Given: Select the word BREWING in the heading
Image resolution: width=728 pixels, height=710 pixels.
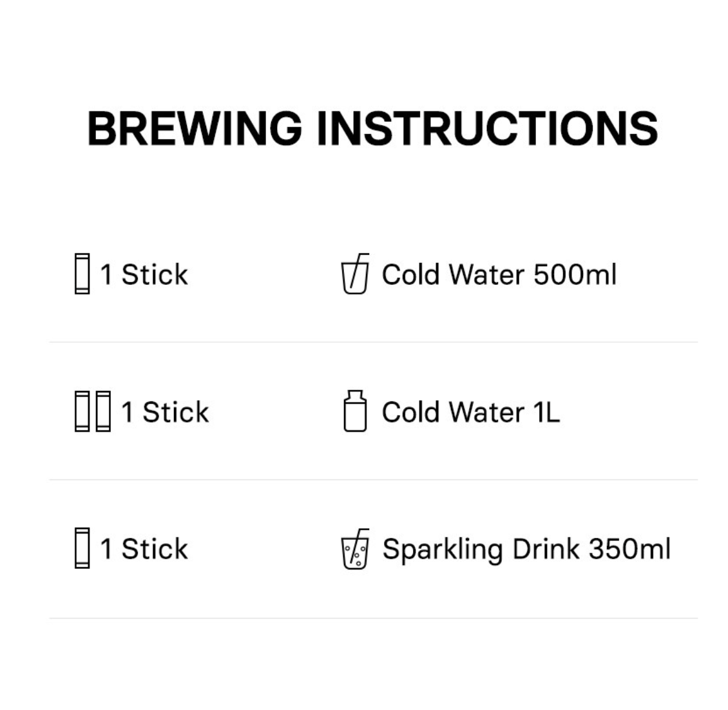Looking at the screenshot, I should pos(195,128).
